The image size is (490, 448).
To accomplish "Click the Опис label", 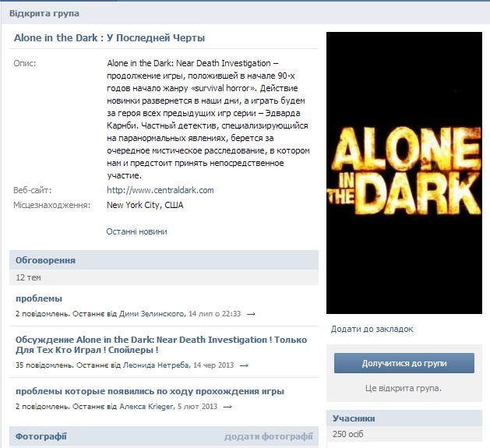I will click(25, 63).
